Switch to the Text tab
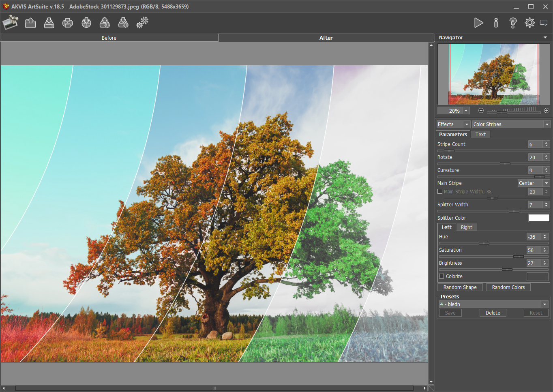Viewport: 553px width, 392px height. coord(480,135)
